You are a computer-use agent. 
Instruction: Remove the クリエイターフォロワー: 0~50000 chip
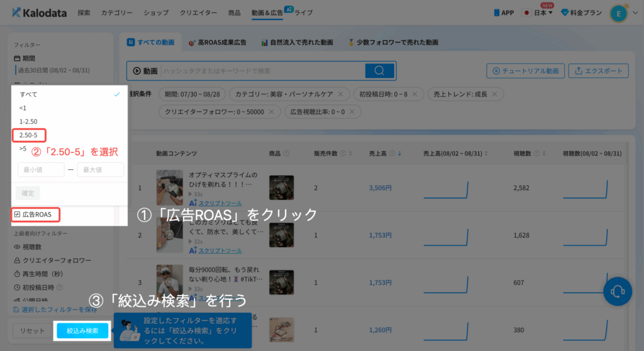pos(272,112)
